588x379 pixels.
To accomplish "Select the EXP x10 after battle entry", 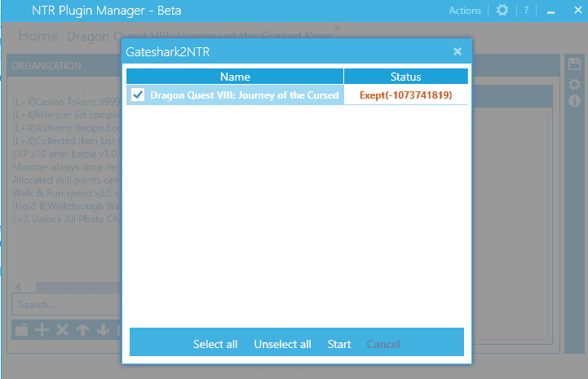I will click(x=64, y=154).
